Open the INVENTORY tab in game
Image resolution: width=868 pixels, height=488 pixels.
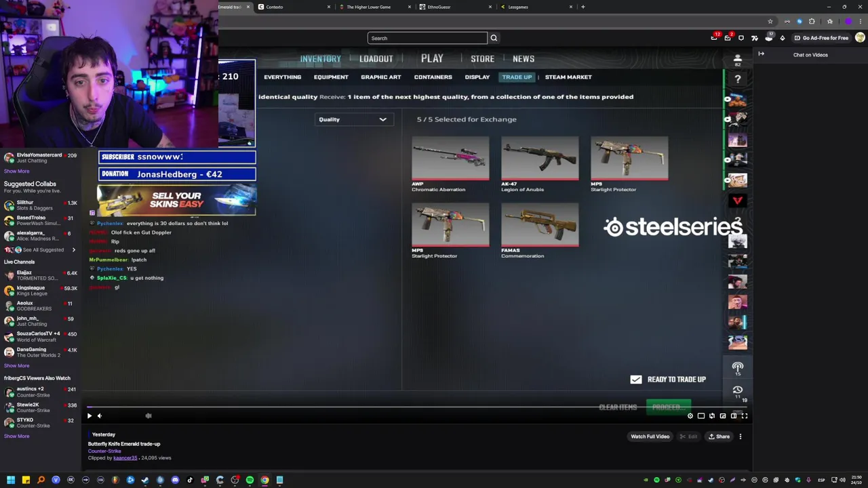(321, 59)
